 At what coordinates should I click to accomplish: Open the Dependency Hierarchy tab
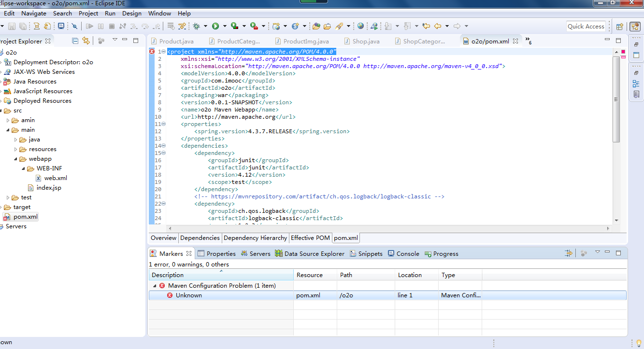(255, 238)
